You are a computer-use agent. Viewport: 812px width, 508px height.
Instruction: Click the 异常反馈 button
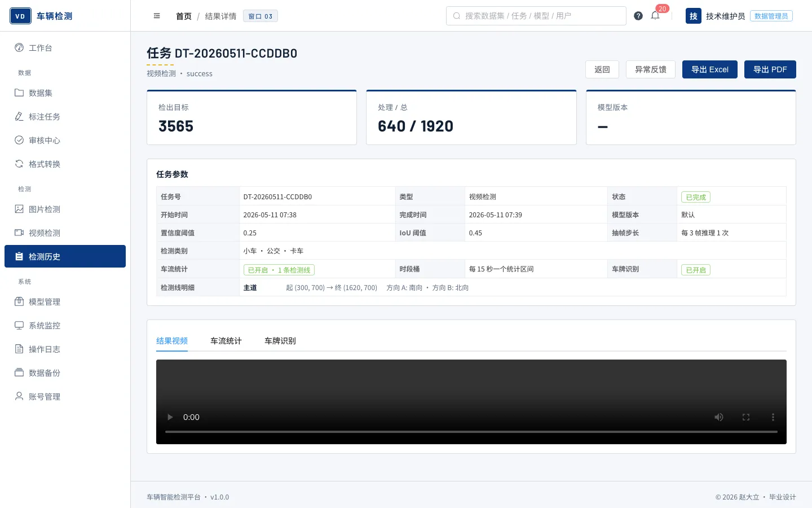tap(651, 69)
